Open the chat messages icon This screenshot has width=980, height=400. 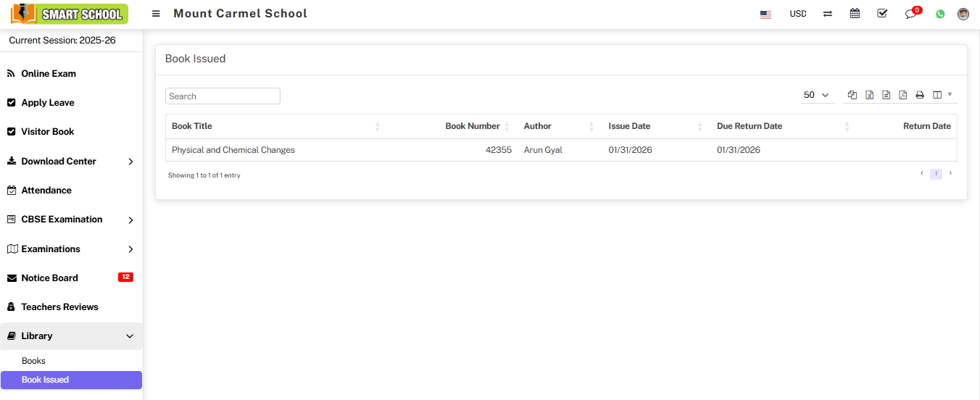tap(910, 14)
